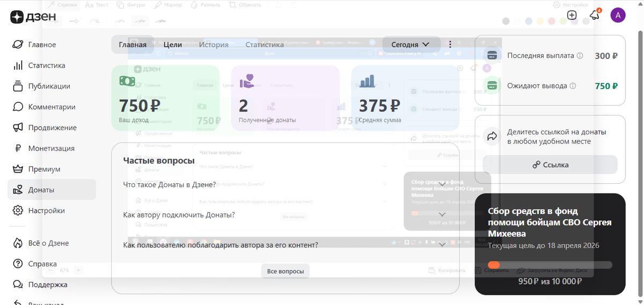Select Донаты hand-heart icon in sidebar

[18, 190]
